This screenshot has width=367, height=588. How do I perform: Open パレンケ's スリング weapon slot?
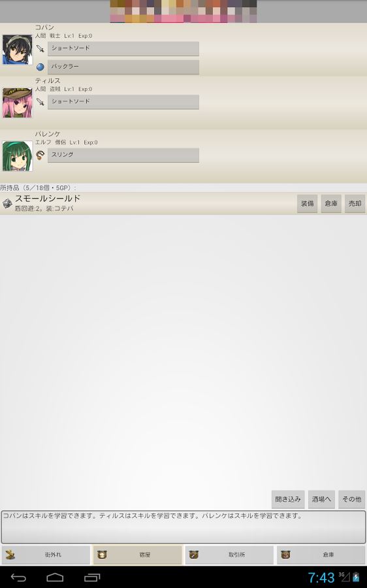123,155
